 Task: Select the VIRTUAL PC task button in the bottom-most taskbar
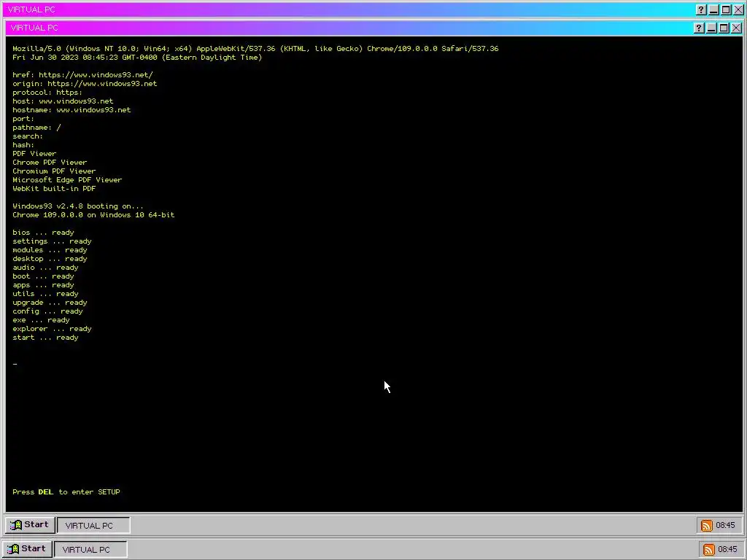(x=90, y=549)
